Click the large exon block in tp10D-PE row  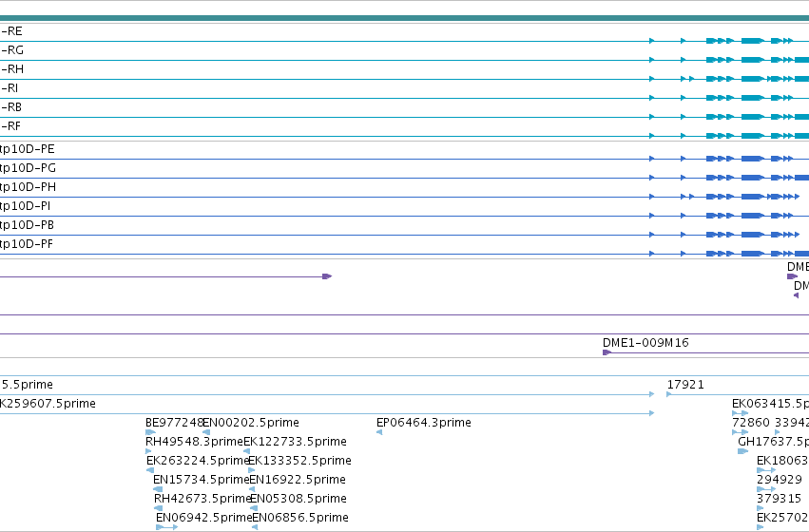point(753,159)
